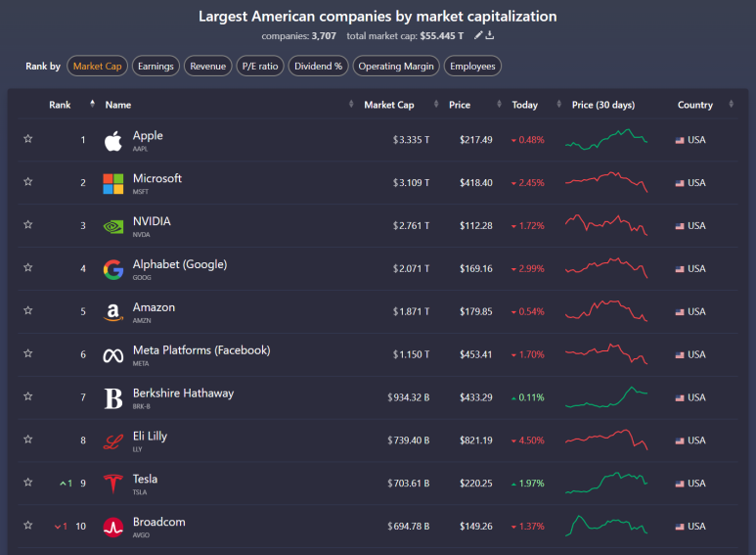The width and height of the screenshot is (756, 555).
Task: Open the Broadcom company link
Action: pos(159,522)
